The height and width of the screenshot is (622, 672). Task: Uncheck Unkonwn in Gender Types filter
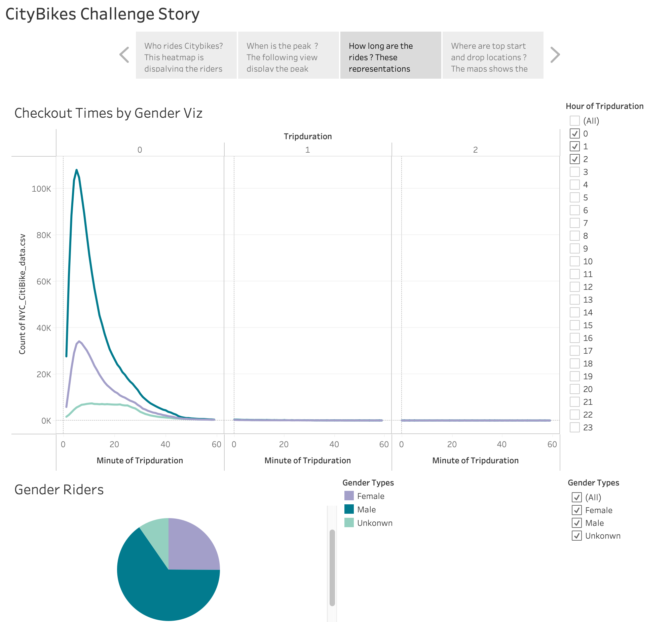pos(577,536)
